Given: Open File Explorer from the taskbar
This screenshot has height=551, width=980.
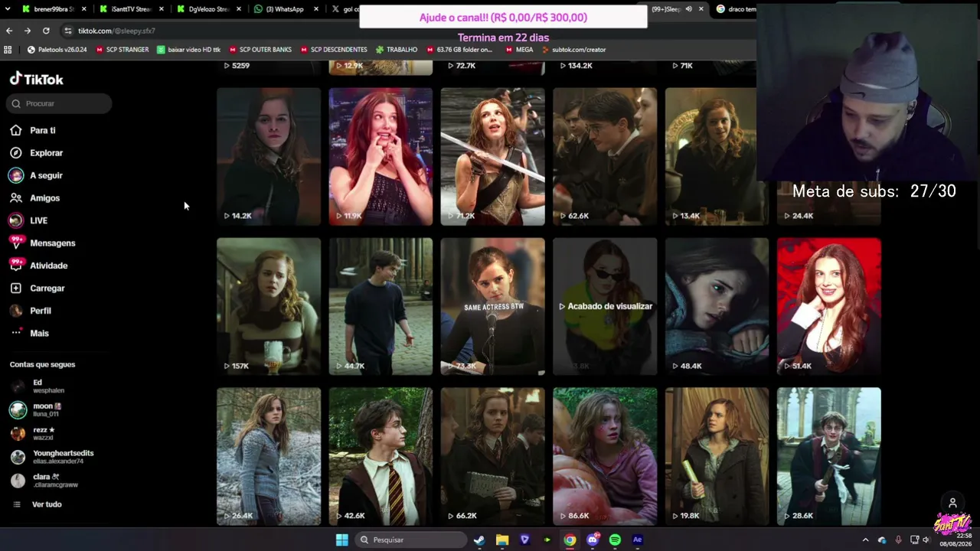Looking at the screenshot, I should pos(502,540).
